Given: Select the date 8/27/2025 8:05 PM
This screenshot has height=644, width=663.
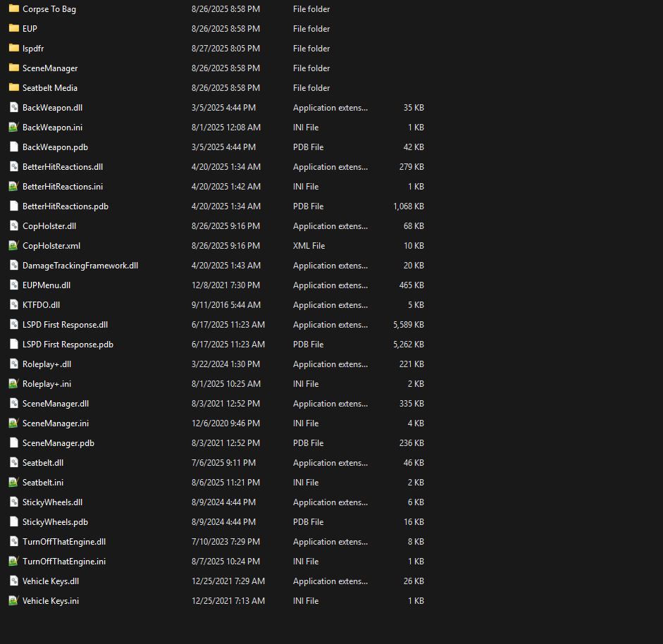Looking at the screenshot, I should [225, 49].
